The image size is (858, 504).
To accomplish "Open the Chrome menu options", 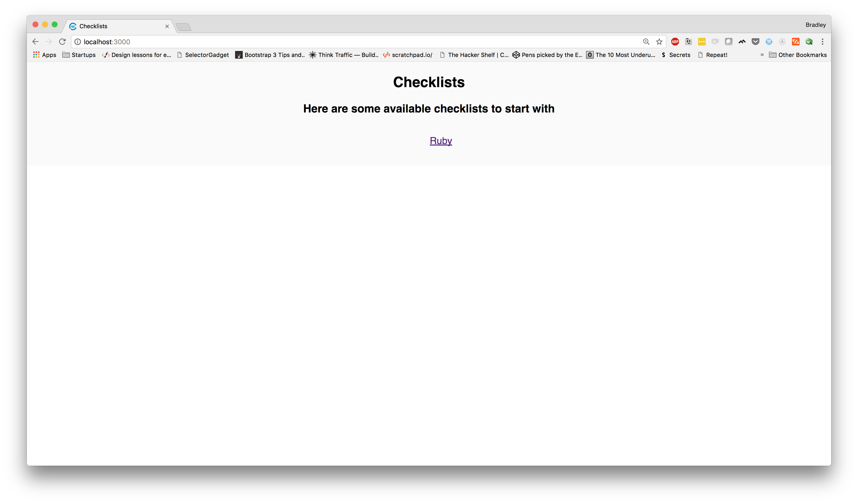I will (x=823, y=41).
